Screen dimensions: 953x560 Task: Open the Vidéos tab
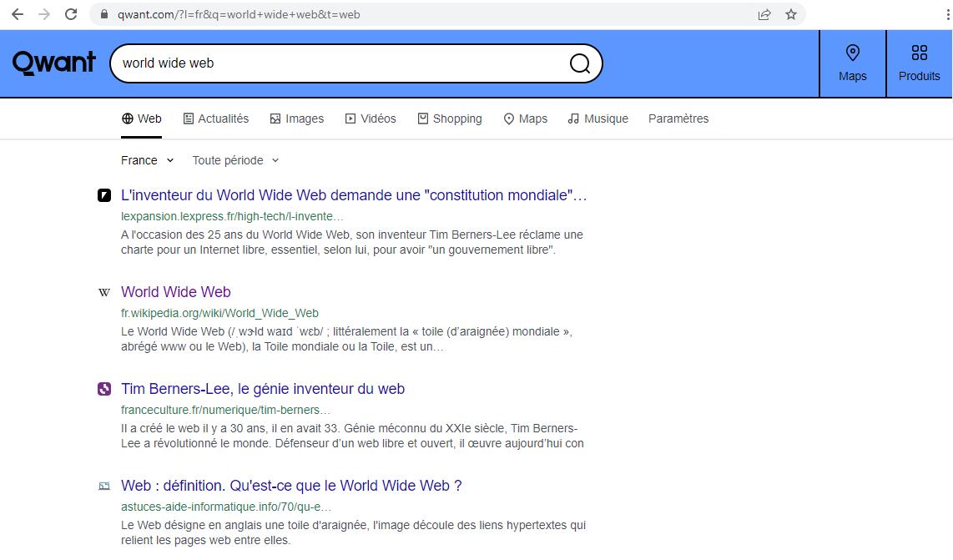(371, 119)
